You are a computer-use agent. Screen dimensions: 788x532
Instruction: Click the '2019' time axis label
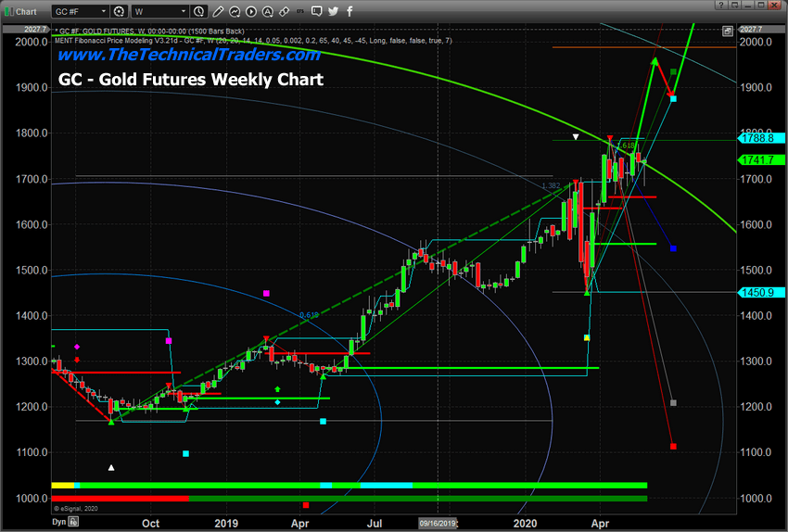(x=226, y=524)
